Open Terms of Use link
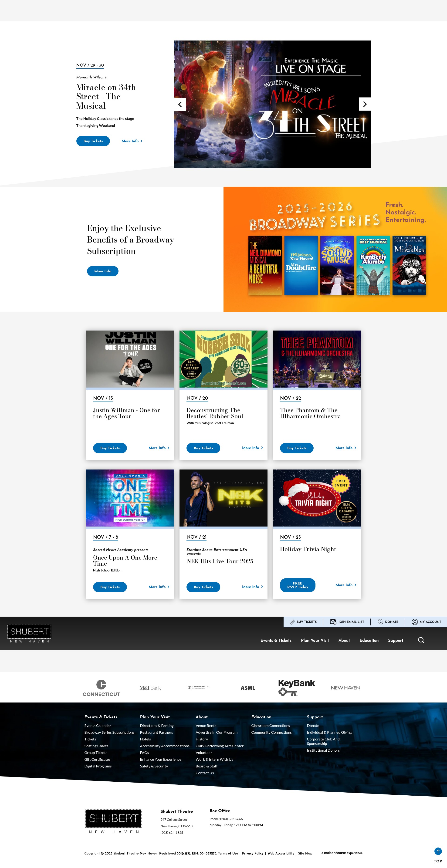447x868 pixels. pyautogui.click(x=228, y=853)
